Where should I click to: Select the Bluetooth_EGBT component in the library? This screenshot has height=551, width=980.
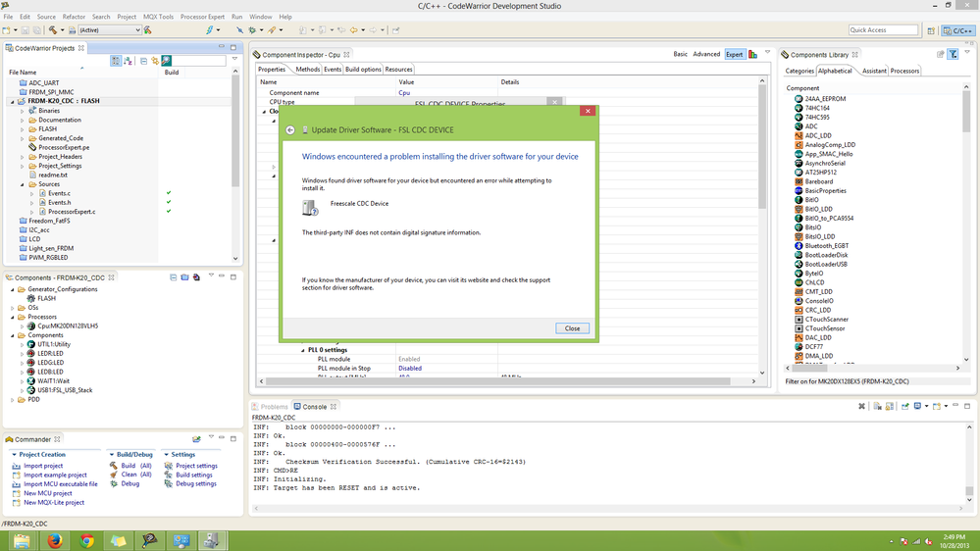coord(826,245)
